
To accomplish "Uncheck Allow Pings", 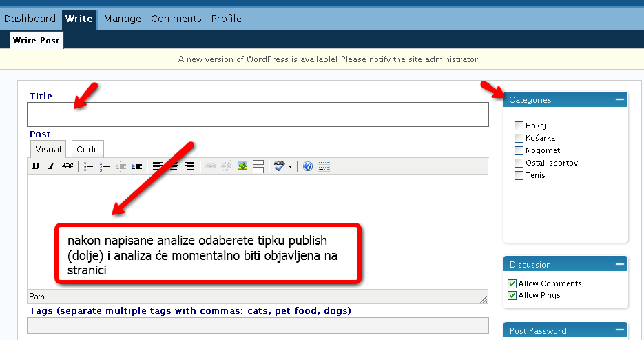I will [x=512, y=296].
